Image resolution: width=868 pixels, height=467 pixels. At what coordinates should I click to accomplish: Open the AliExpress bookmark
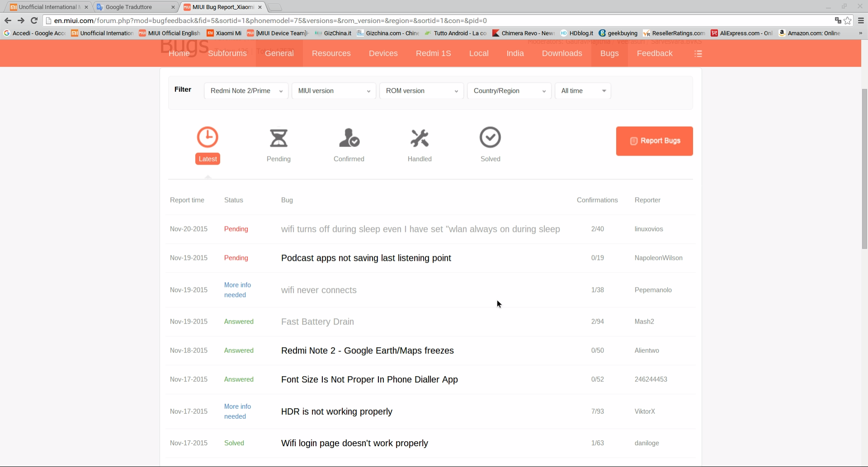click(741, 33)
